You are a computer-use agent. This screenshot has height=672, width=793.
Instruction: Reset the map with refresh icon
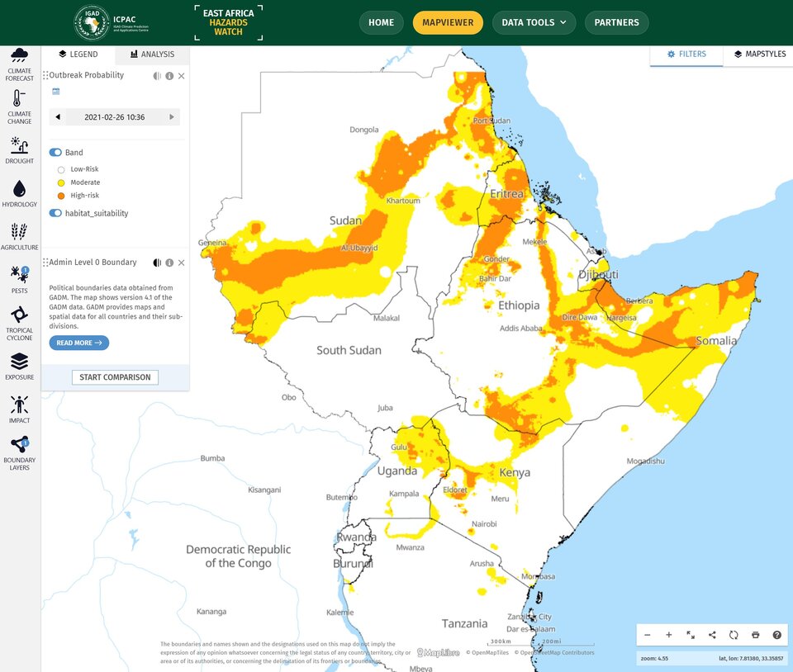tap(734, 635)
